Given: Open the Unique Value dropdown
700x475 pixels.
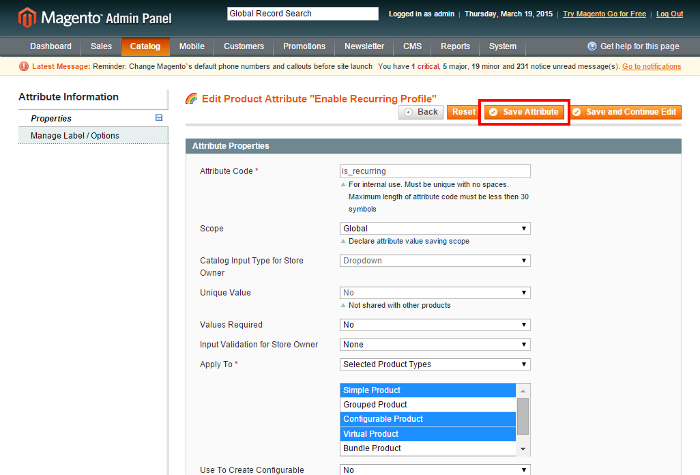Looking at the screenshot, I should point(435,293).
